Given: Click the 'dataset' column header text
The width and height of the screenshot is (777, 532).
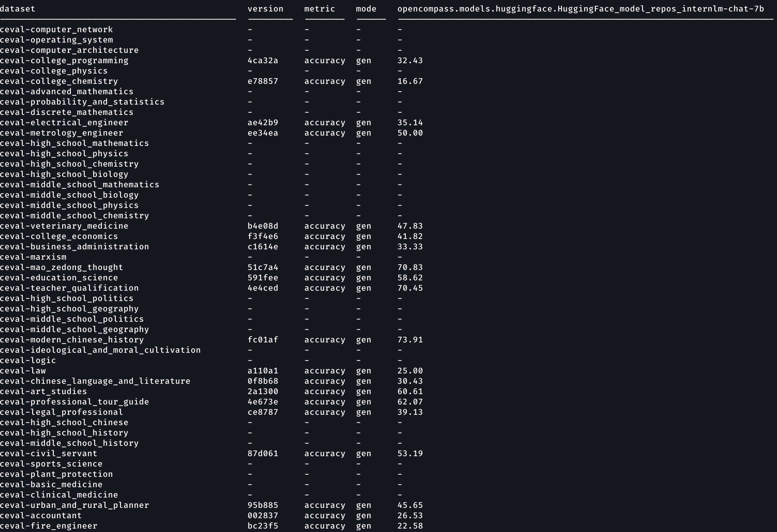Looking at the screenshot, I should (x=18, y=9).
